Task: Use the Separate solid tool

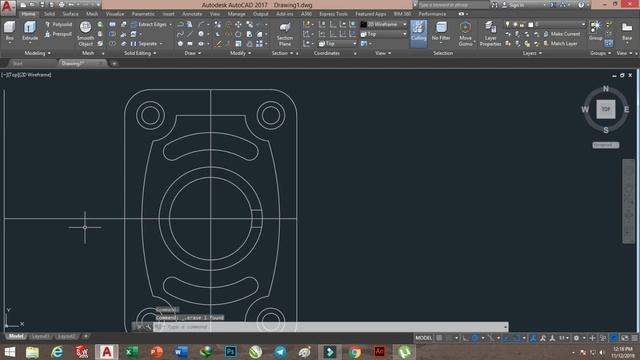Action: 144,43
